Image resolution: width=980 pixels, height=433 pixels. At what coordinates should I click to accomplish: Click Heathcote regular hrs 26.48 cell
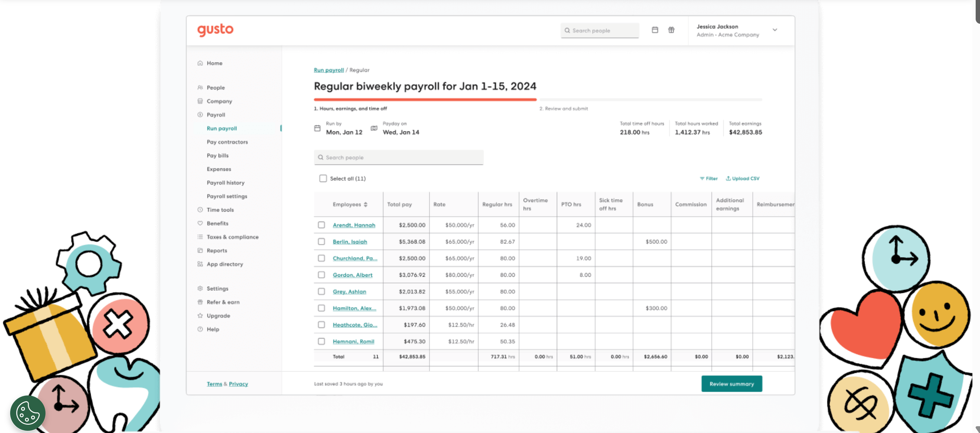(x=498, y=325)
